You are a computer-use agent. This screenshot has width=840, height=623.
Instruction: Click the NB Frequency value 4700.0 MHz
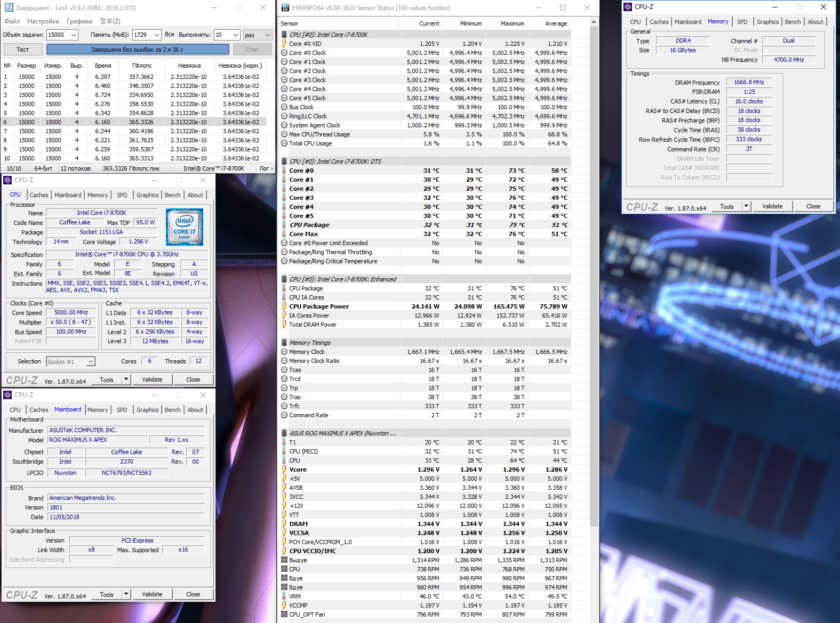(789, 60)
